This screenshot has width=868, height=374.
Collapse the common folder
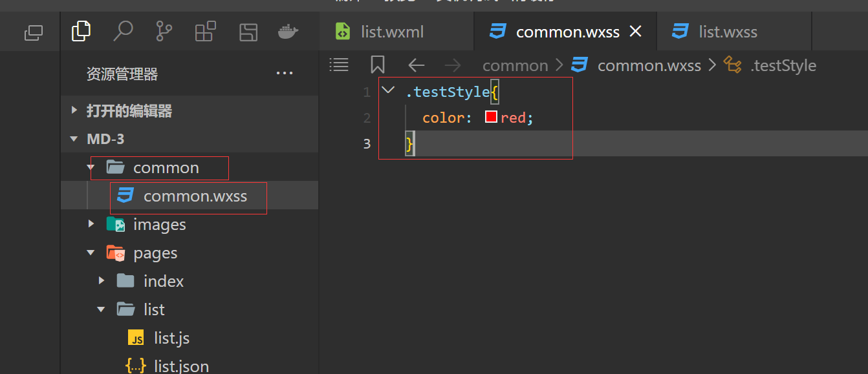click(91, 168)
